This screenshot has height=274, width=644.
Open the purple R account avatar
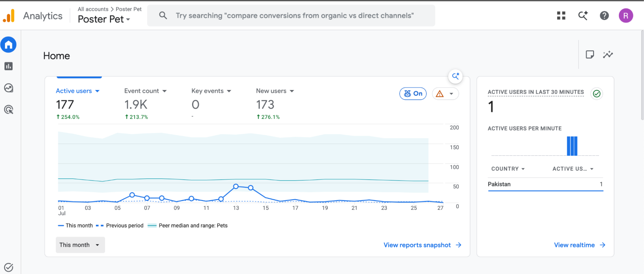(x=626, y=15)
